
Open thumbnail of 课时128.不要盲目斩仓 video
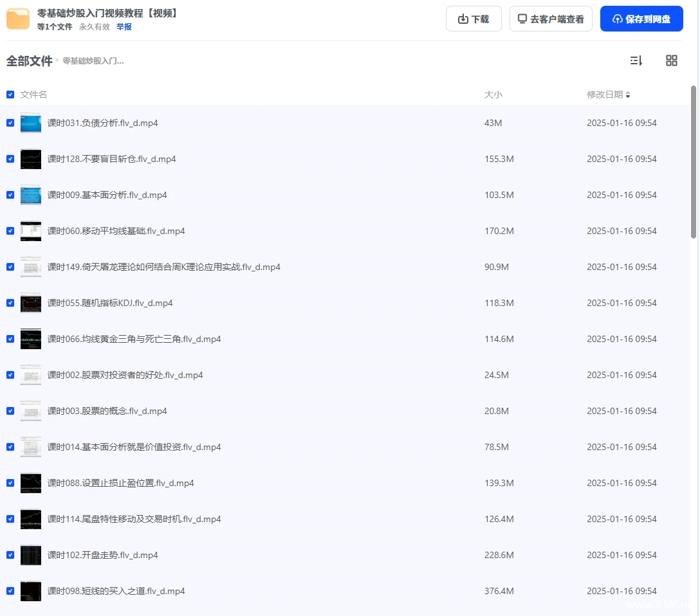[x=31, y=159]
